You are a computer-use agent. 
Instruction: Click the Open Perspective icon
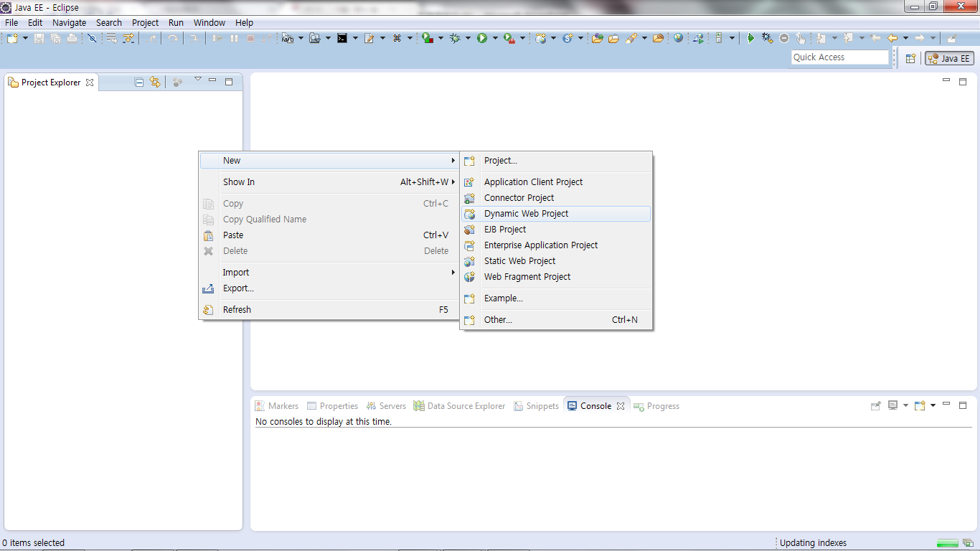[x=910, y=59]
